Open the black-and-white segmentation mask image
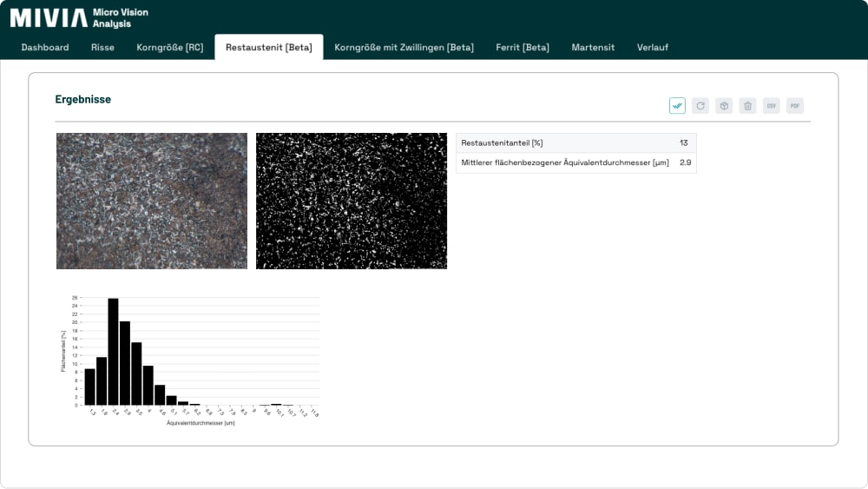868x489 pixels. 352,201
